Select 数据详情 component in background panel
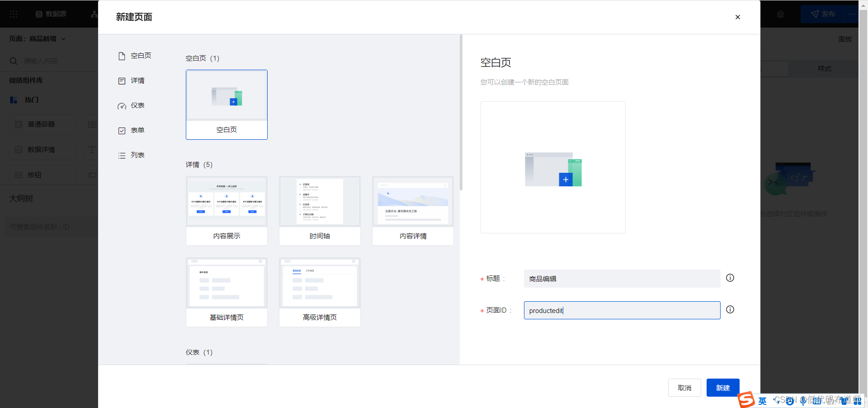The height and width of the screenshot is (408, 868). click(42, 149)
